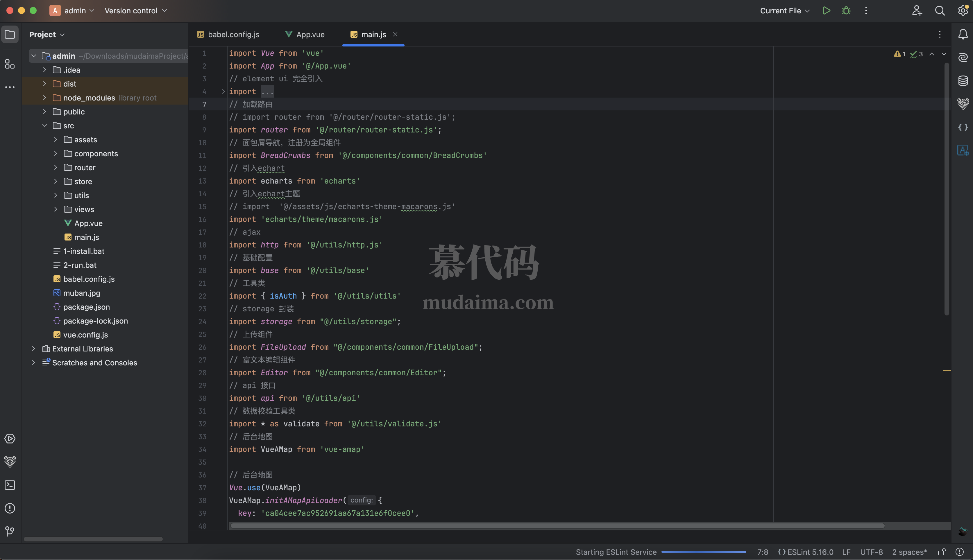Viewport: 973px width, 560px height.
Task: Open the Problems tool window
Action: point(10,508)
